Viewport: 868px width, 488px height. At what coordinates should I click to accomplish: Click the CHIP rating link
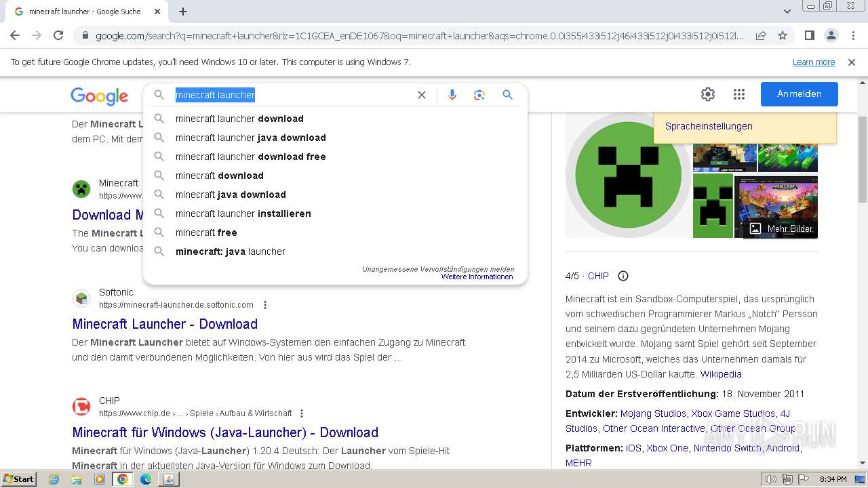(598, 276)
